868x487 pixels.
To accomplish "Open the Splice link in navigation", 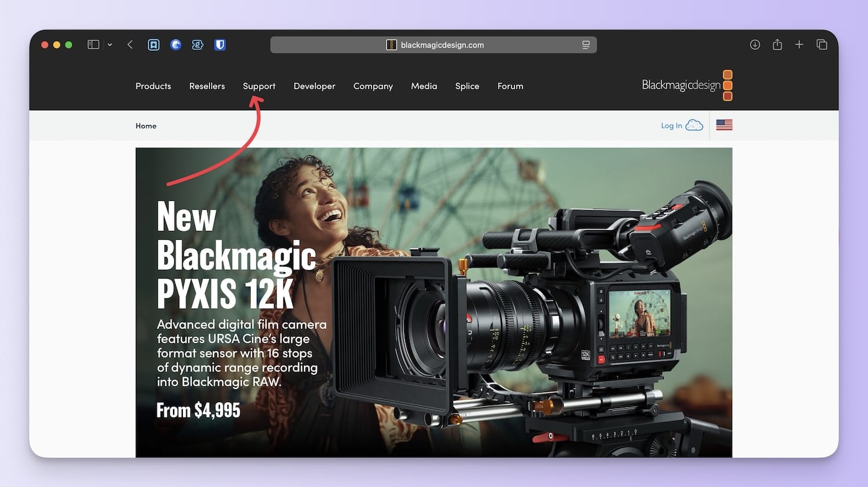I will [x=467, y=86].
